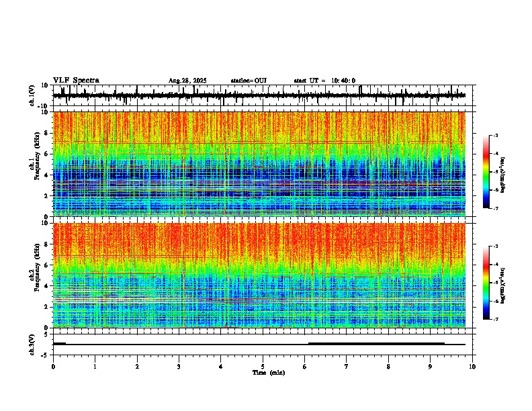Click the upper colorbar log(PSD) unit label
Screen dimensions: 532x411
503,175
